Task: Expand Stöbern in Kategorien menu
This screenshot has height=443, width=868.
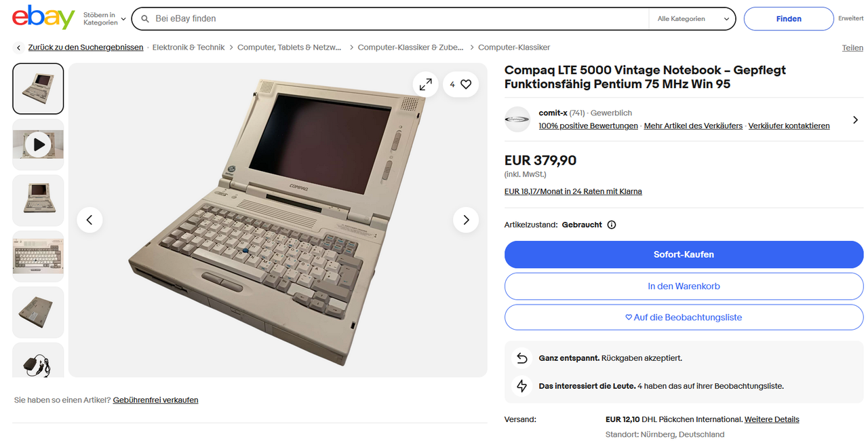Action: click(x=104, y=19)
